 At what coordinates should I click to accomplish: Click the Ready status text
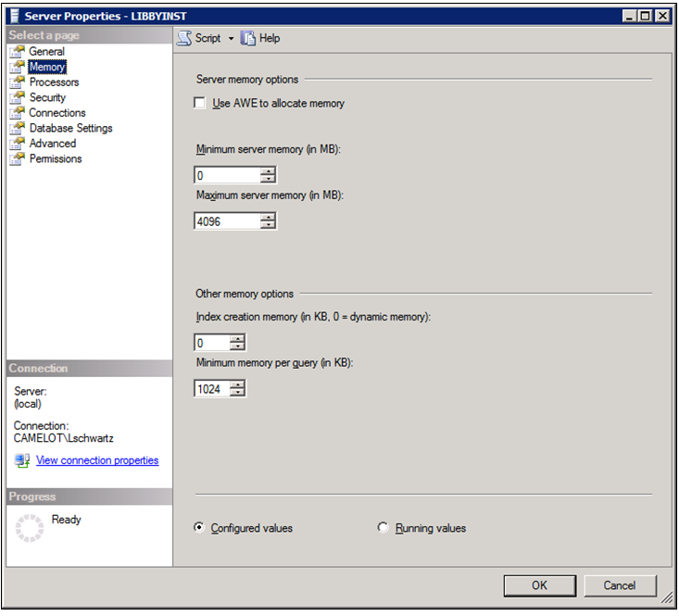point(67,519)
